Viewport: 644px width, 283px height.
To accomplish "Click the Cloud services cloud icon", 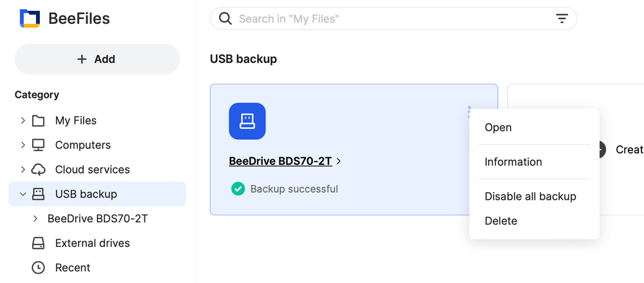I will 38,170.
